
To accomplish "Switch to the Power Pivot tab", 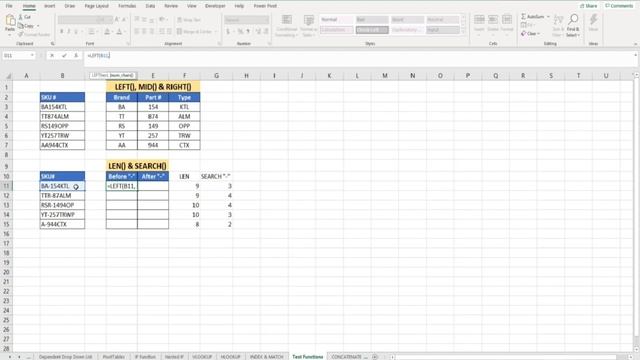I will [x=265, y=6].
